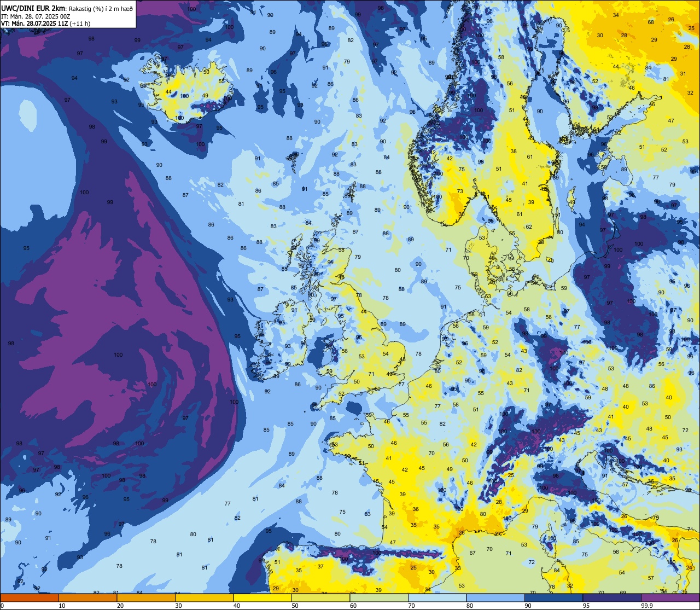Pick the 20–30 legend color swatch

146,597
